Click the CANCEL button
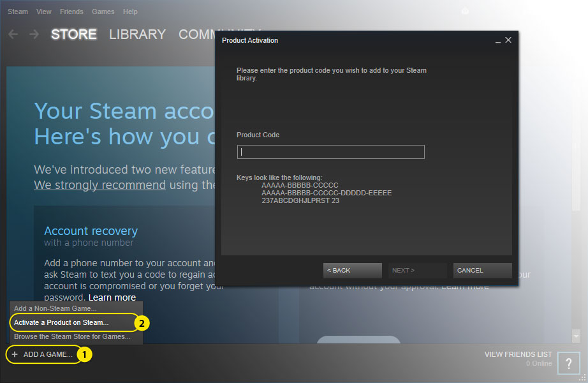The image size is (588, 383). [x=483, y=271]
